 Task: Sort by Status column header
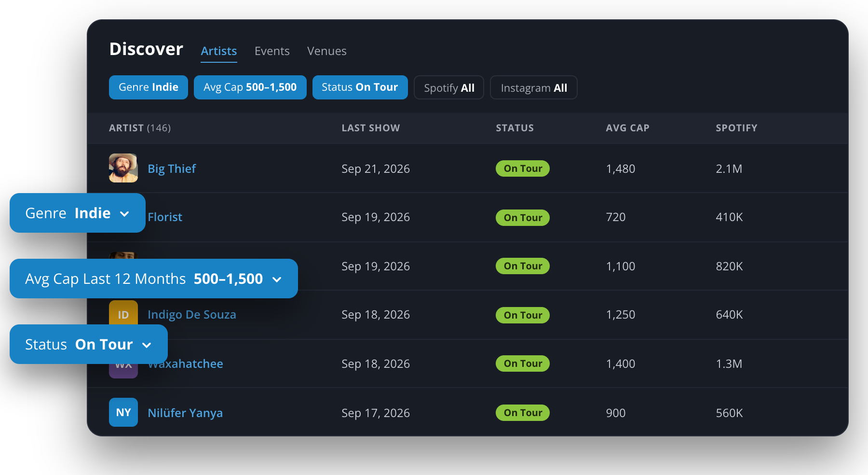coord(515,128)
